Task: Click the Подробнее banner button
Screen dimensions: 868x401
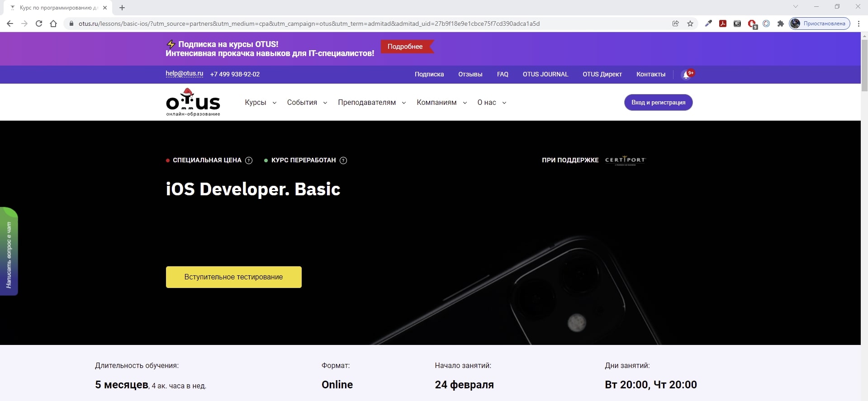Action: 407,47
